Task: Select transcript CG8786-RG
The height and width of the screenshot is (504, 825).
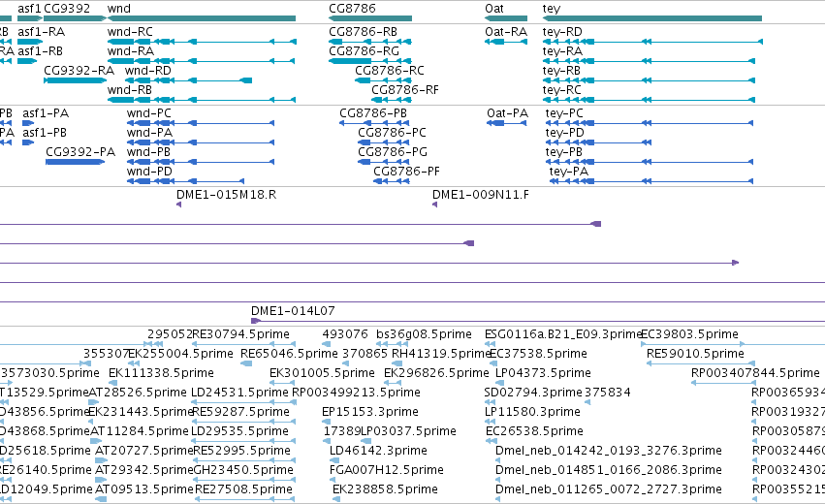Action: click(364, 51)
